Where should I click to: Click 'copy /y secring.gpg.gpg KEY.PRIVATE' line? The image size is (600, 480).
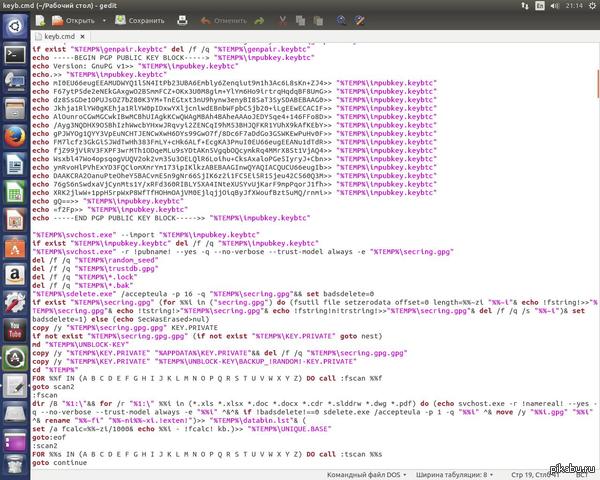125,328
